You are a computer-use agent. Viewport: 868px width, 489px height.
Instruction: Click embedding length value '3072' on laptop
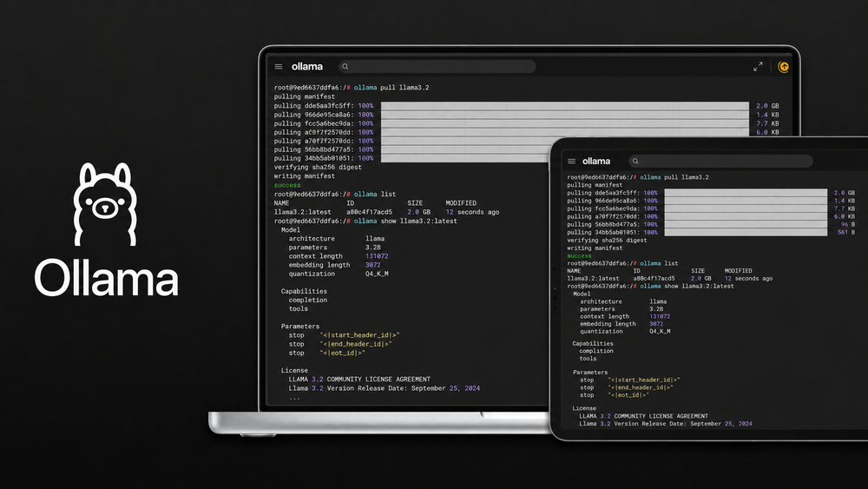(372, 265)
